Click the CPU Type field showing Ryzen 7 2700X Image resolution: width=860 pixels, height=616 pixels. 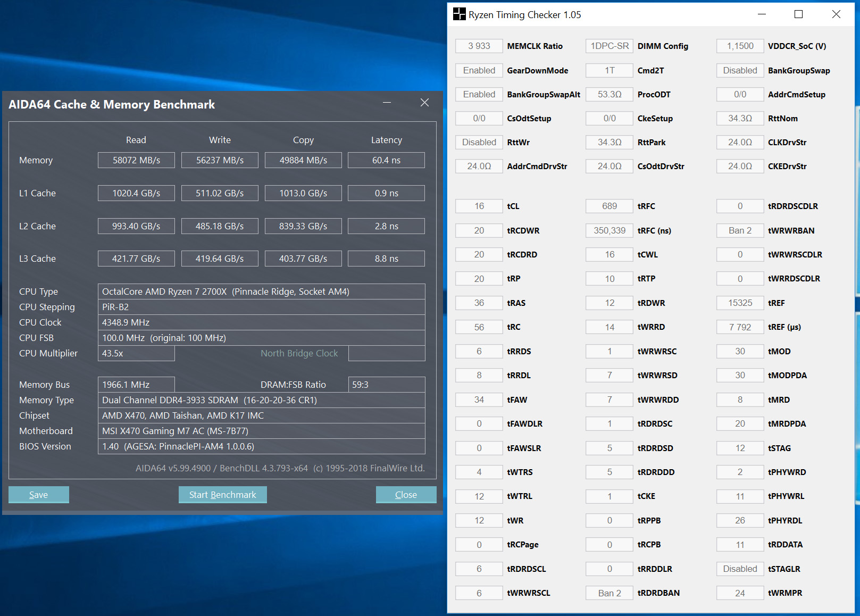coord(262,292)
